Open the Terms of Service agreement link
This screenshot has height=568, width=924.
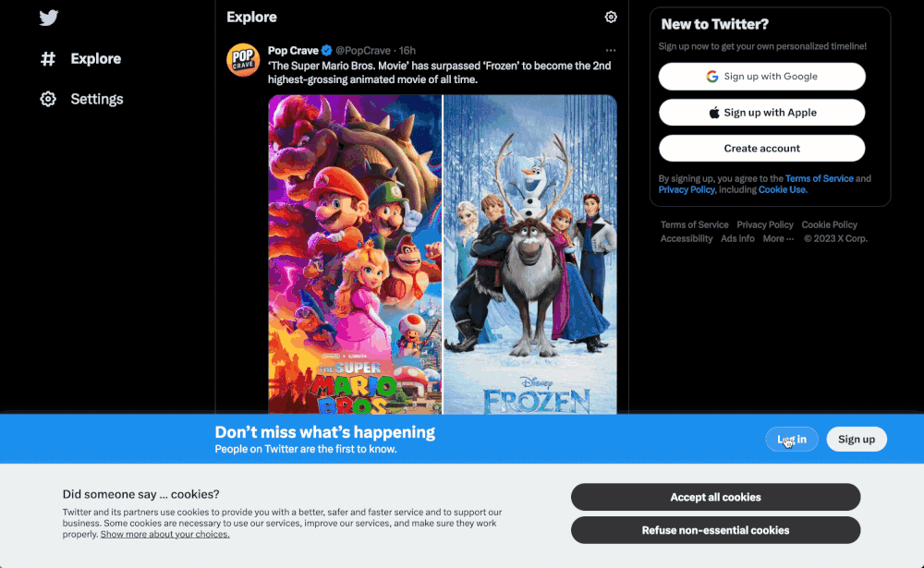click(819, 178)
